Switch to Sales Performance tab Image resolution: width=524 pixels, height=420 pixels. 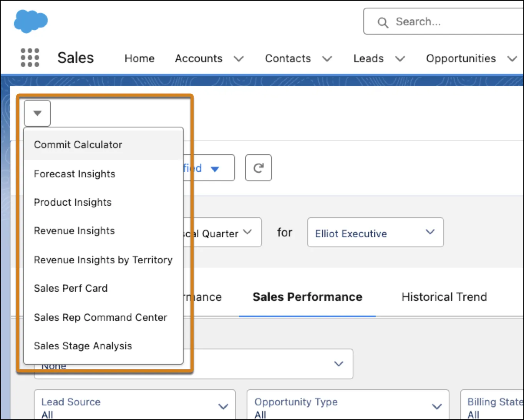tap(307, 297)
